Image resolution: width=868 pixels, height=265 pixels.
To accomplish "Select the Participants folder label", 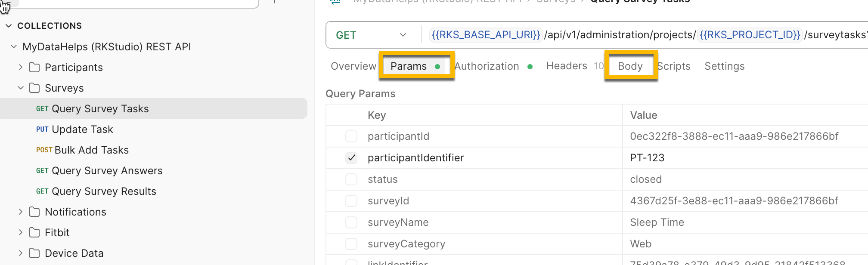I will [74, 68].
